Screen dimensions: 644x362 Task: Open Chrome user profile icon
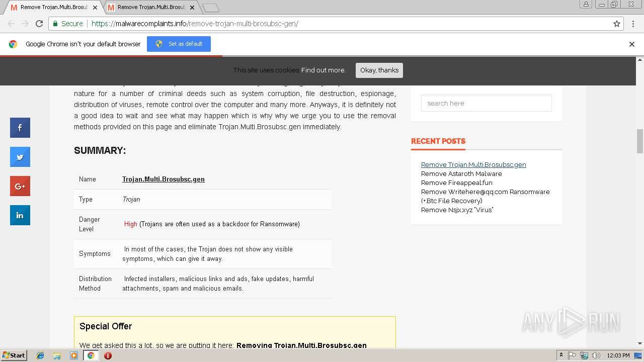pyautogui.click(x=586, y=4)
